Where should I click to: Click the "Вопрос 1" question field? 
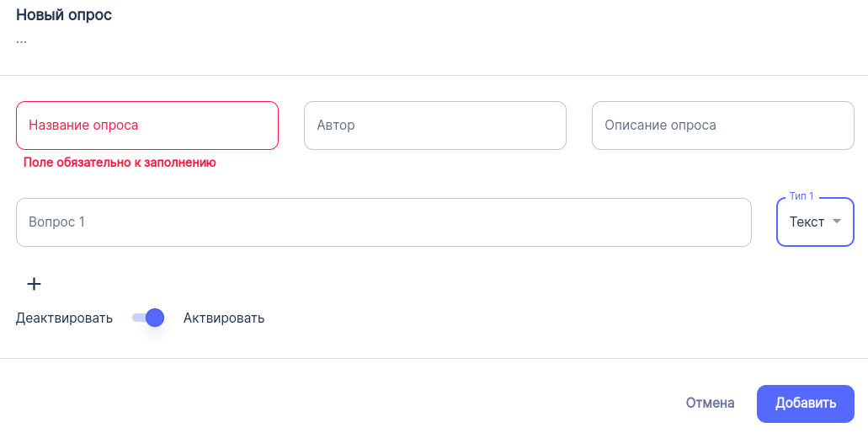click(383, 222)
